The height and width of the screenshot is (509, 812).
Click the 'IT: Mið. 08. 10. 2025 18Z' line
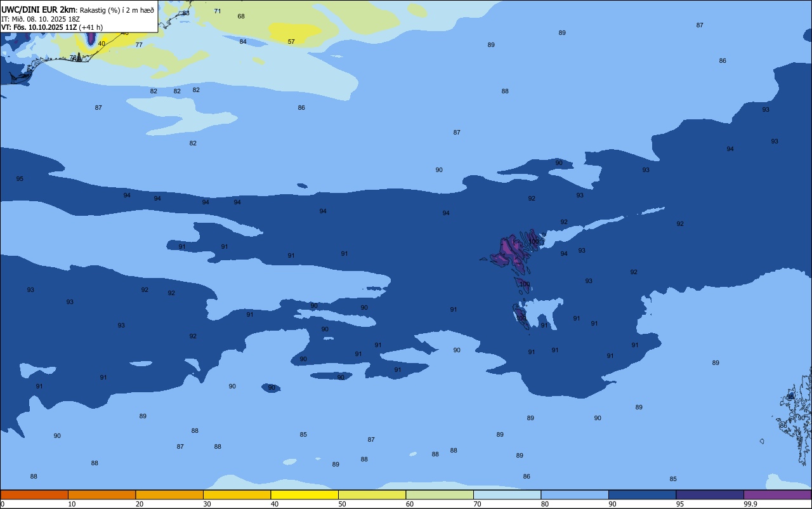pyautogui.click(x=40, y=19)
